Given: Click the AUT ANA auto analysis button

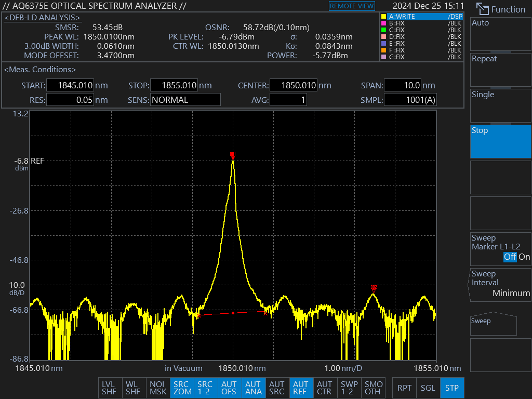Looking at the screenshot, I should tap(253, 388).
